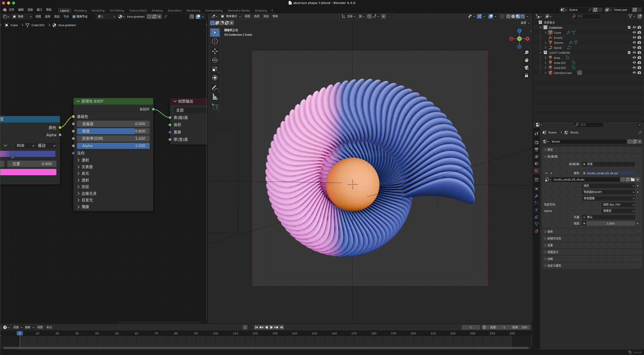Image resolution: width=644 pixels, height=355 pixels.
Task: Expand the Subsurface section in Principled BSDF
Action: tap(87, 167)
